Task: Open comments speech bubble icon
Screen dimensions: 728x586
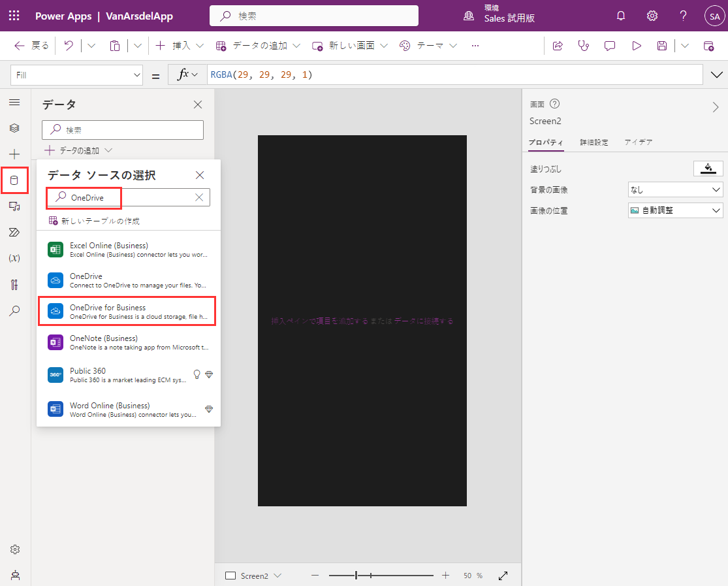Action: pos(610,46)
